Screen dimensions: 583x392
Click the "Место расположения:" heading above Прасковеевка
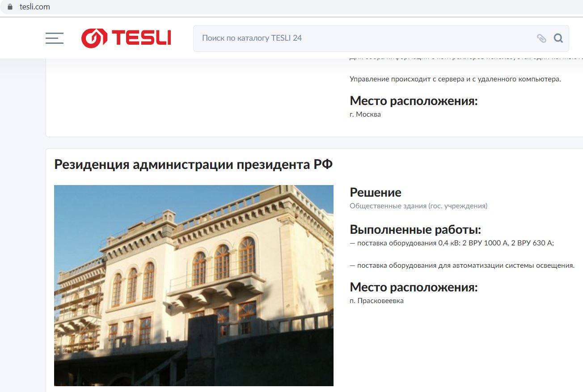413,287
